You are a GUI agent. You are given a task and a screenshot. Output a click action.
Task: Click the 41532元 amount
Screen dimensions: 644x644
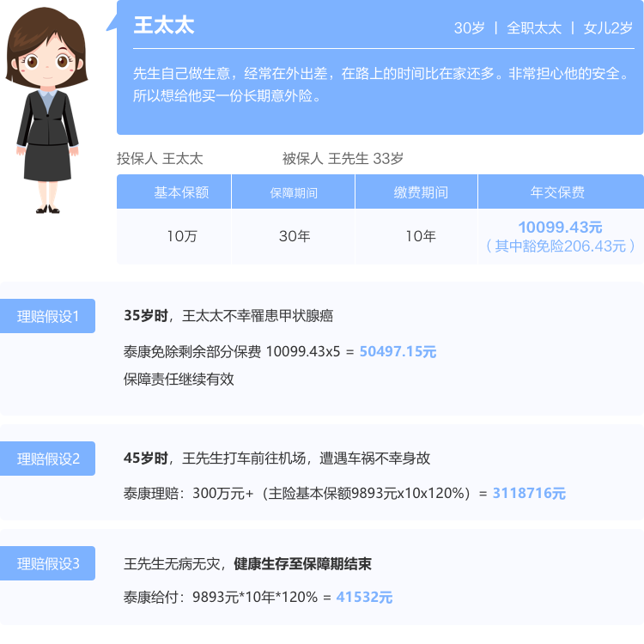point(364,597)
